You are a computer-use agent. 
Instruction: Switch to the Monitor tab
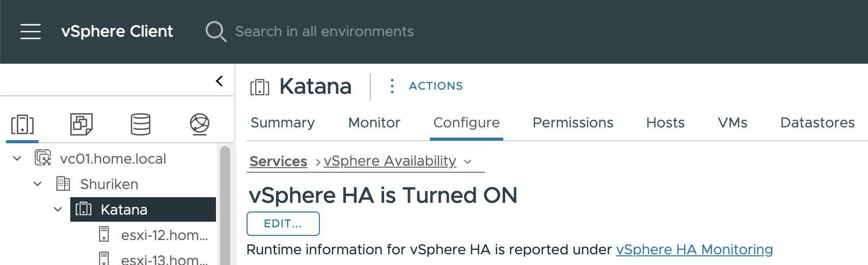click(374, 123)
